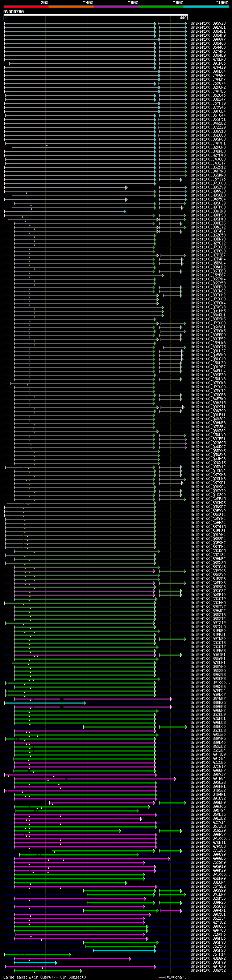Screen dimensions: 232x980
Task: Select the UniRef100_B9RWW7 label
Action: coord(208,40)
